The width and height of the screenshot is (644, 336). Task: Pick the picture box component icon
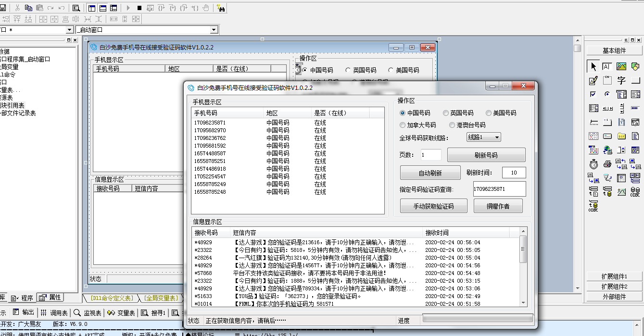[x=621, y=66]
